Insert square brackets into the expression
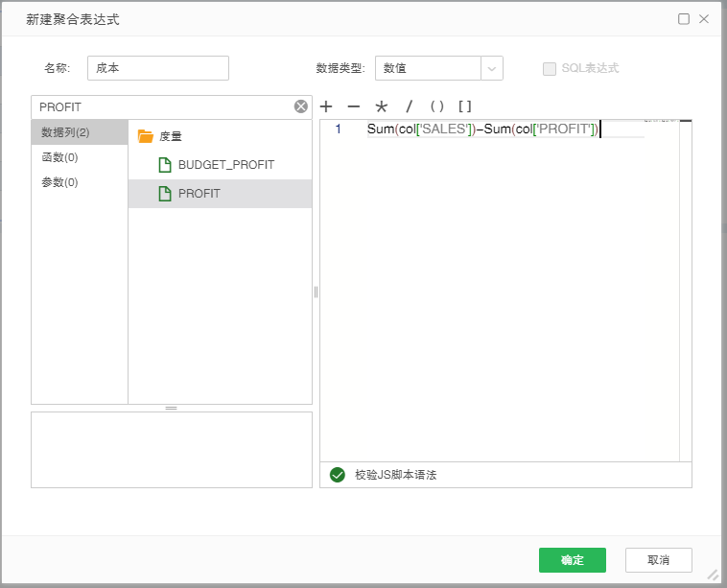The image size is (727, 588). point(464,106)
